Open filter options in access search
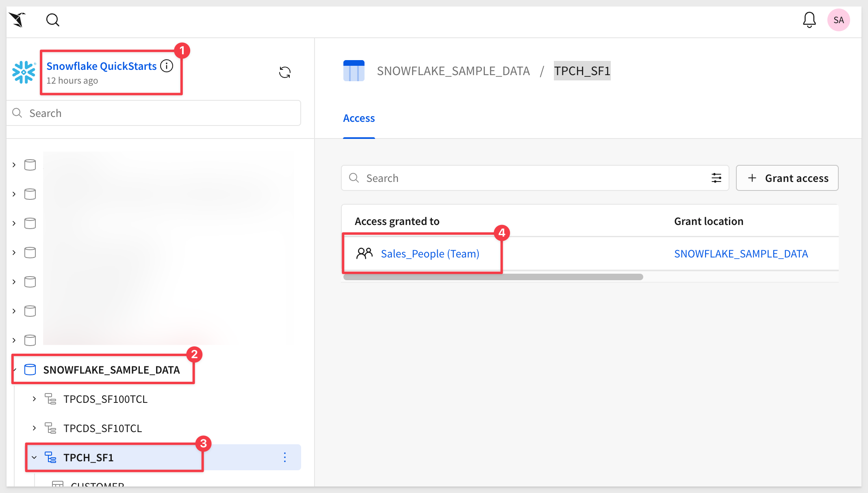 coord(716,178)
